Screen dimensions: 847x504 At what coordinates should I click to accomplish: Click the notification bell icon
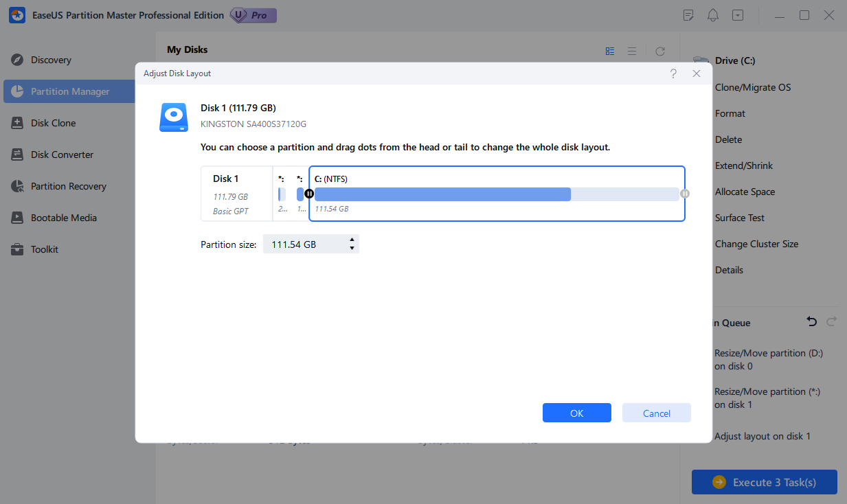(713, 15)
